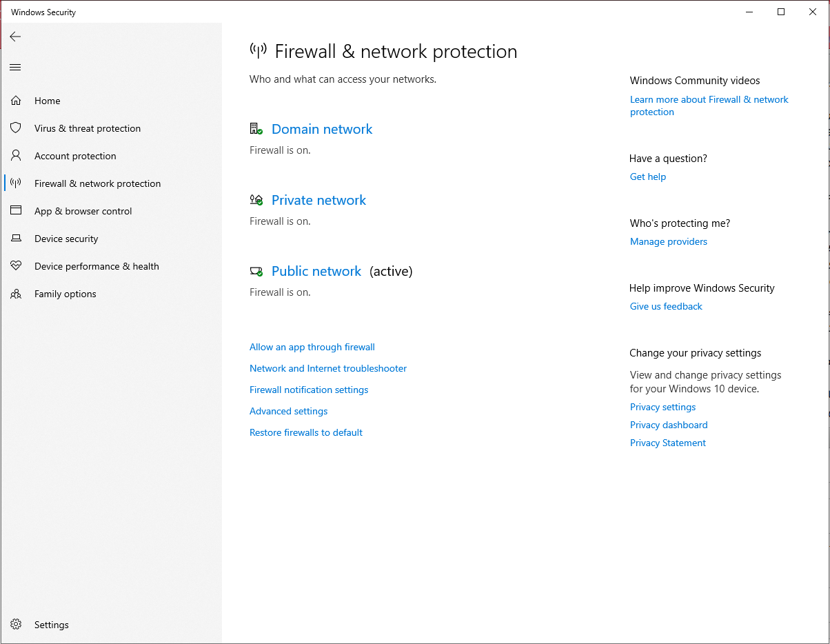This screenshot has width=830, height=644.
Task: Click the Device security laptop icon
Action: 16,239
